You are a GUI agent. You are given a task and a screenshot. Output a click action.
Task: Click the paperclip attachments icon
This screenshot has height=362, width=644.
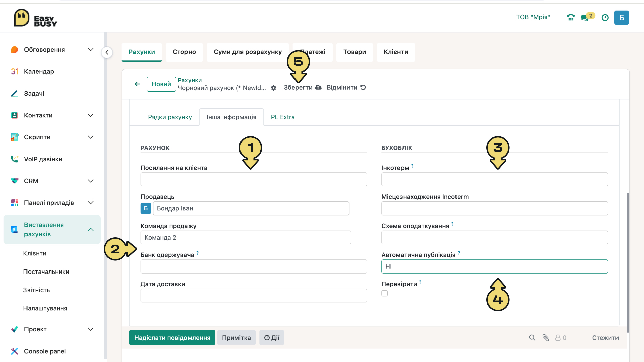point(546,338)
